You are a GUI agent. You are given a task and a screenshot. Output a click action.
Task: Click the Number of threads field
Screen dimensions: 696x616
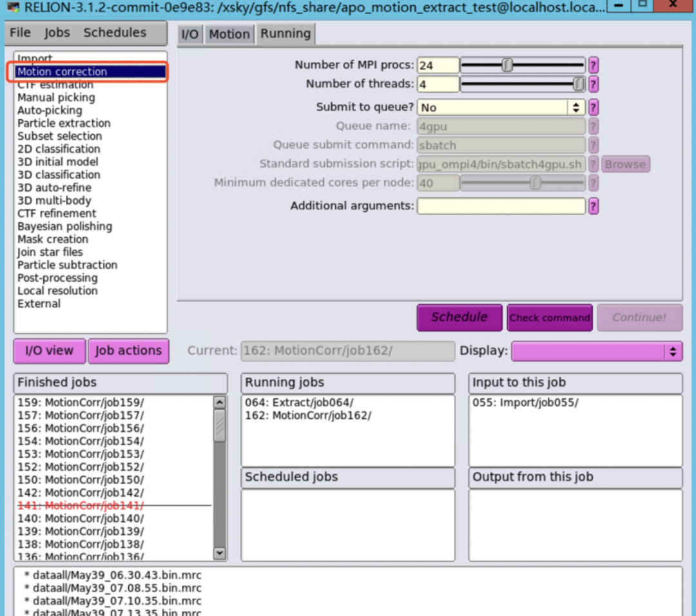click(x=438, y=84)
